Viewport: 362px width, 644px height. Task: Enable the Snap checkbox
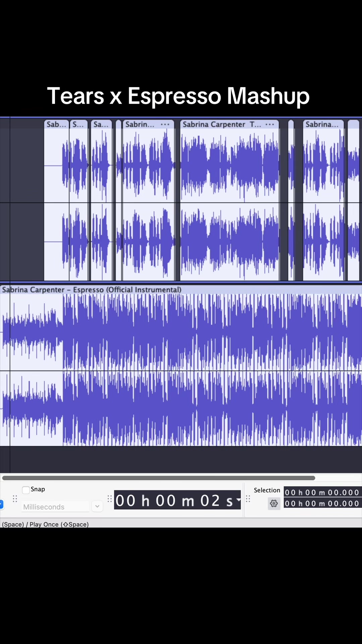pyautogui.click(x=26, y=490)
